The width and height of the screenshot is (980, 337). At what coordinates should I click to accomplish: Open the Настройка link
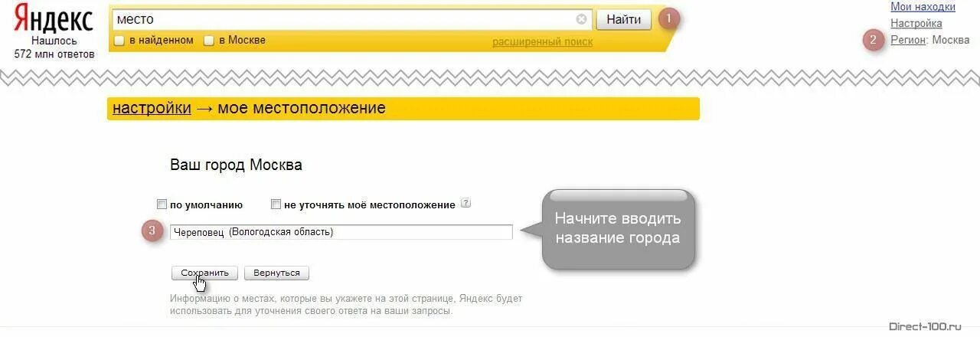[x=916, y=24]
